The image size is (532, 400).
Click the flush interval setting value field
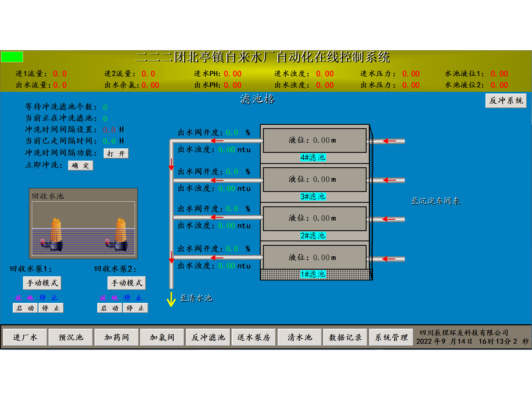click(109, 130)
